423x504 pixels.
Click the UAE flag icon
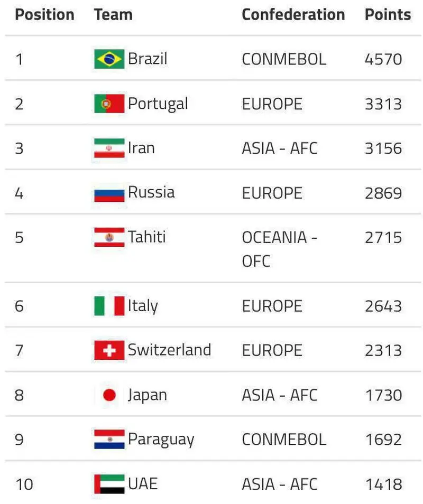109,484
